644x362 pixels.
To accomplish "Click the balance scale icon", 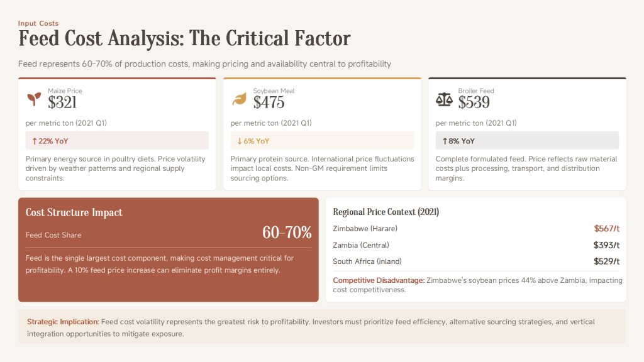I will 444,99.
